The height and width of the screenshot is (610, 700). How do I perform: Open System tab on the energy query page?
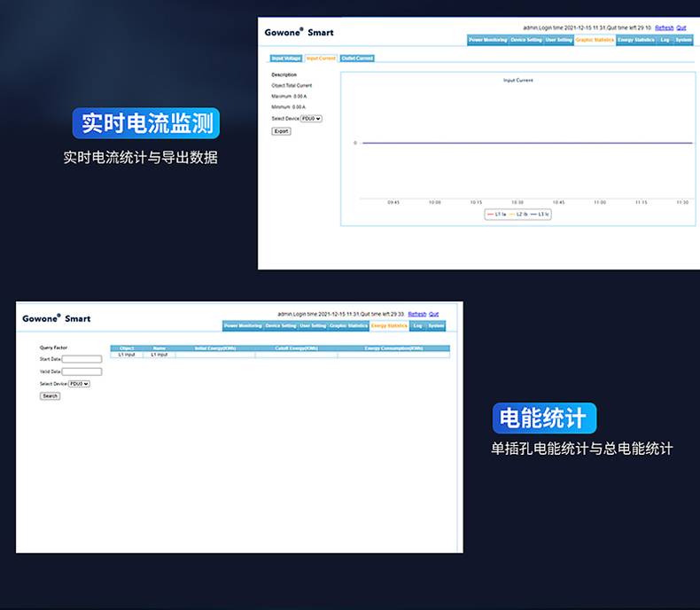pos(436,326)
